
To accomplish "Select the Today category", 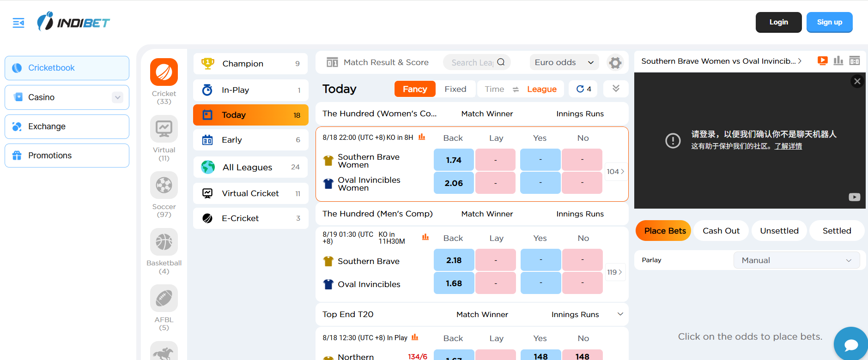I will (250, 115).
